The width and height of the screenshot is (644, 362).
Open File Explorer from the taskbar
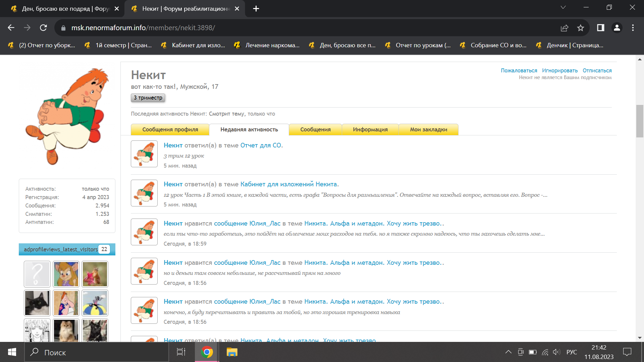[x=232, y=352]
